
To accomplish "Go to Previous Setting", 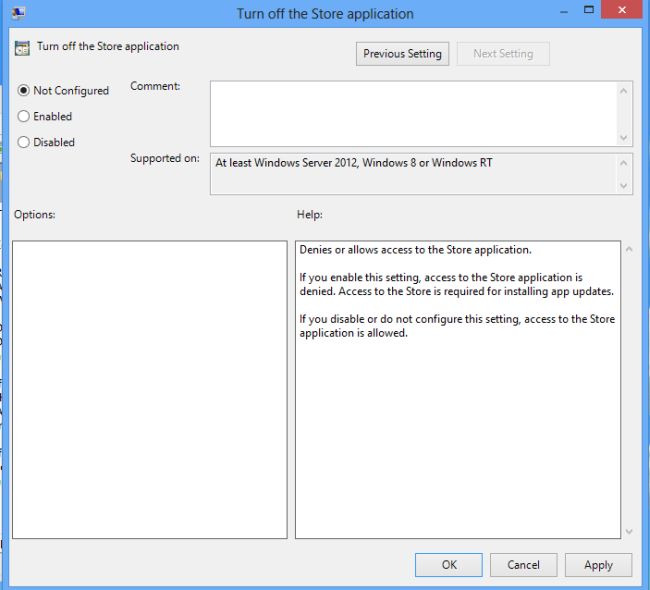I will click(x=402, y=54).
